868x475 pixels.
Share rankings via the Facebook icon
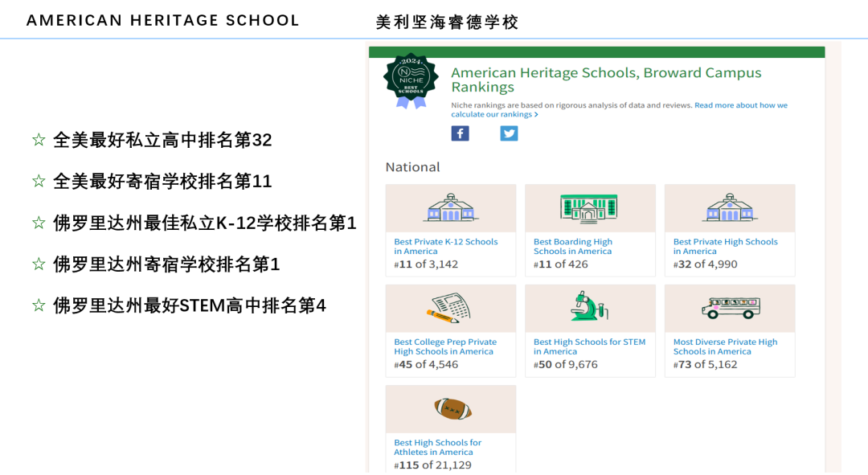click(x=460, y=133)
